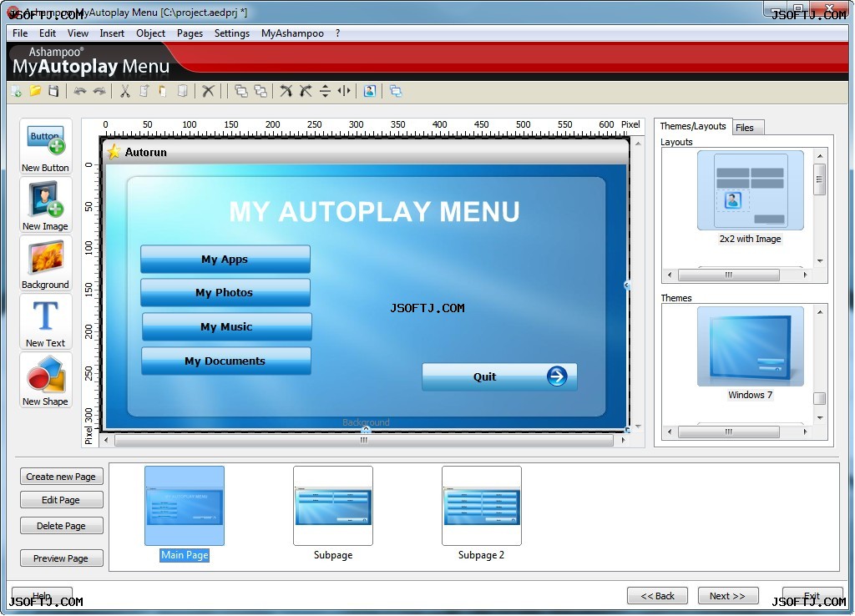Image resolution: width=855 pixels, height=616 pixels.
Task: Open the File menu
Action: [x=20, y=33]
